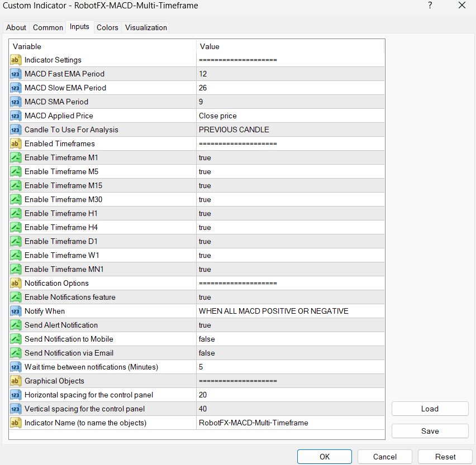Click the boolean icon for Send Notification via Email
This screenshot has height=465, width=476.
(x=16, y=353)
